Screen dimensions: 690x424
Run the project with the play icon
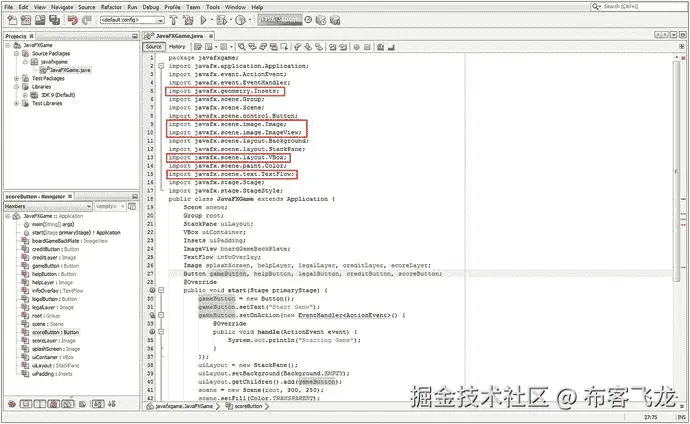click(x=203, y=20)
